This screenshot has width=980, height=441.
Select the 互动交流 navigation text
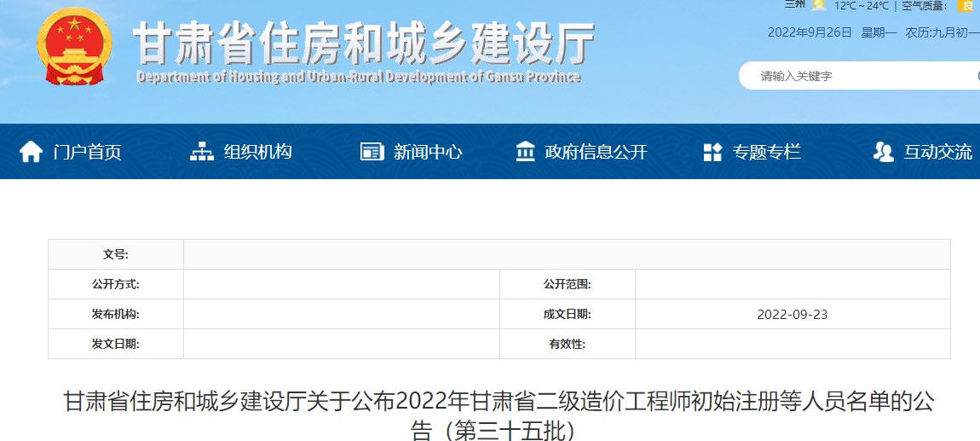(937, 152)
